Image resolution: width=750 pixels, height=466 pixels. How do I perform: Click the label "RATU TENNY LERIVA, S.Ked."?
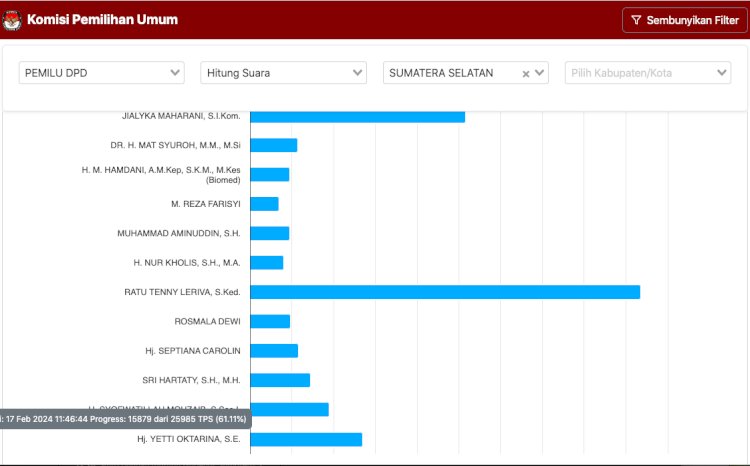182,292
